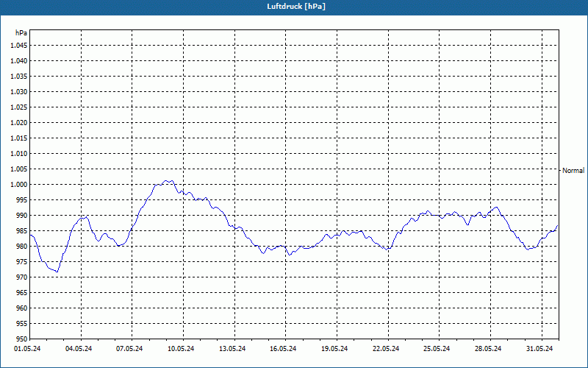Click the 995 pressure axis label

tap(21, 199)
